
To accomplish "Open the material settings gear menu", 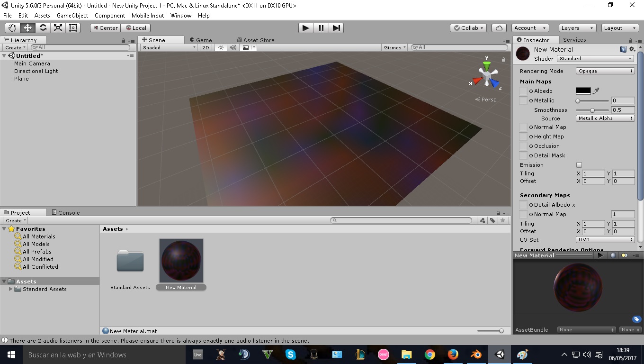I will [x=632, y=49].
